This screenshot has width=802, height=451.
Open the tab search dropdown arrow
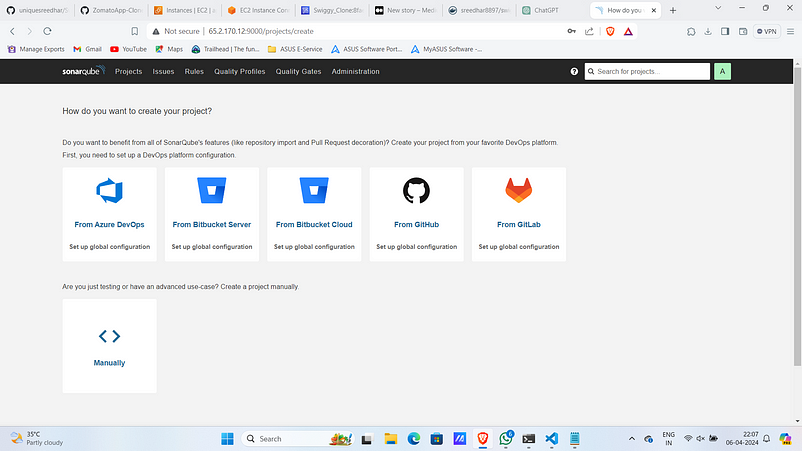tap(718, 8)
